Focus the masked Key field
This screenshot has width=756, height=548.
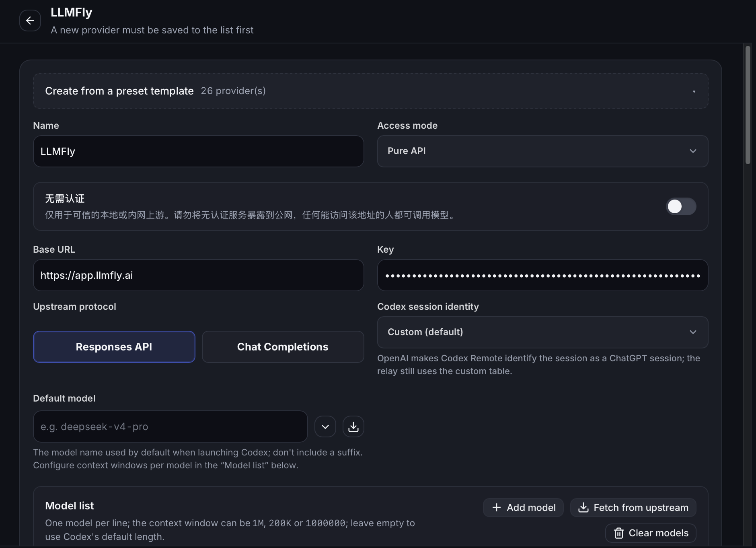pyautogui.click(x=542, y=275)
